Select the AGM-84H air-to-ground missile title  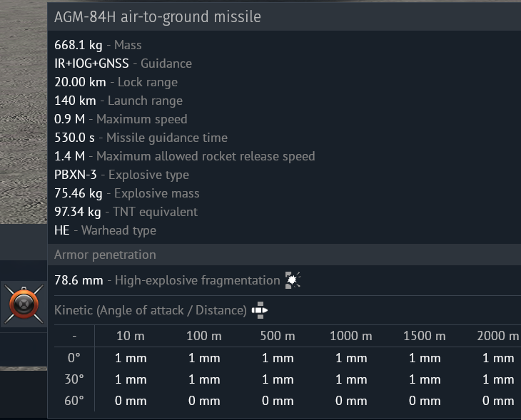click(x=158, y=16)
